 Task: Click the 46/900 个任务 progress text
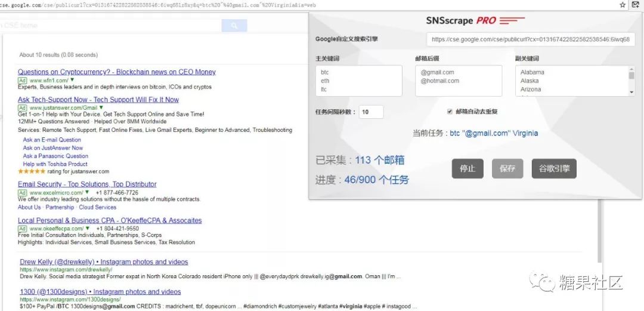pyautogui.click(x=377, y=180)
